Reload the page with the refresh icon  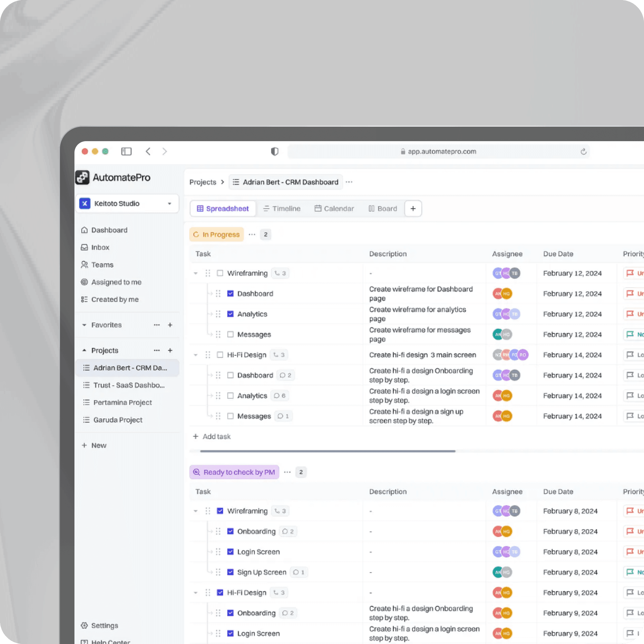(x=583, y=152)
